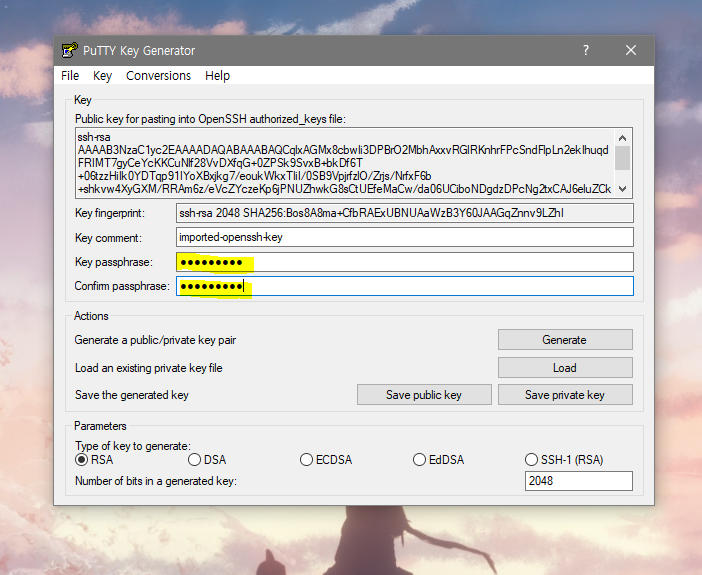Open the File menu

[x=70, y=76]
